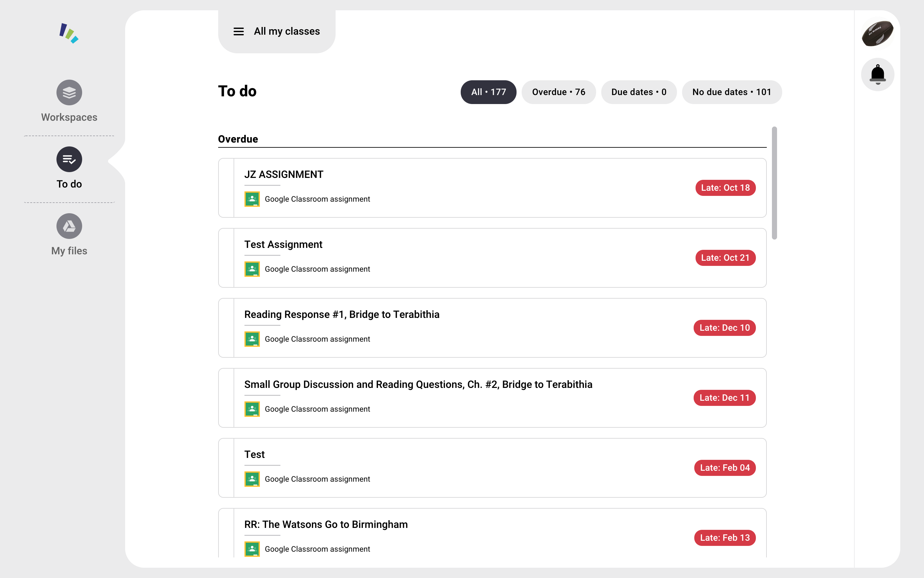Click Google Classroom icon on JZ ASSIGNMENT
The image size is (924, 578).
tap(252, 199)
